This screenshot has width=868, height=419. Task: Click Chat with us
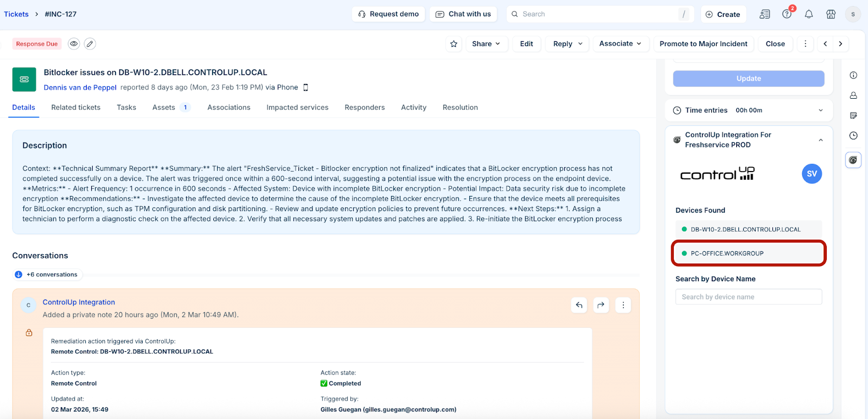click(x=463, y=14)
